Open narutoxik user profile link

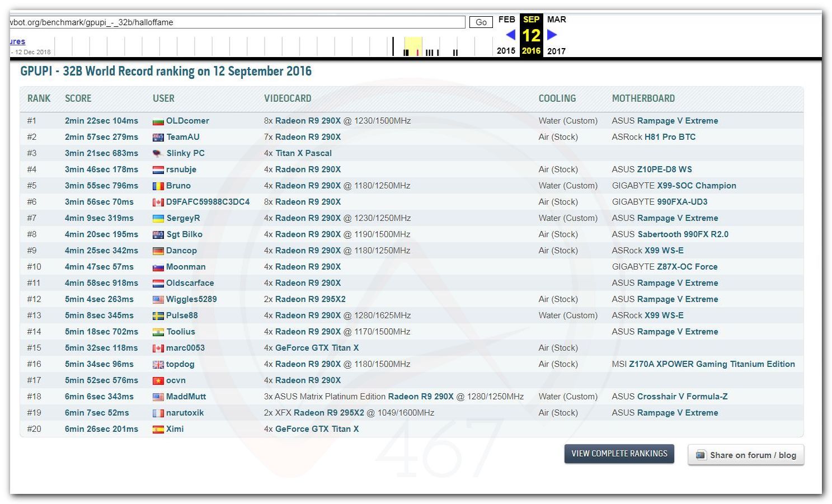click(x=185, y=413)
